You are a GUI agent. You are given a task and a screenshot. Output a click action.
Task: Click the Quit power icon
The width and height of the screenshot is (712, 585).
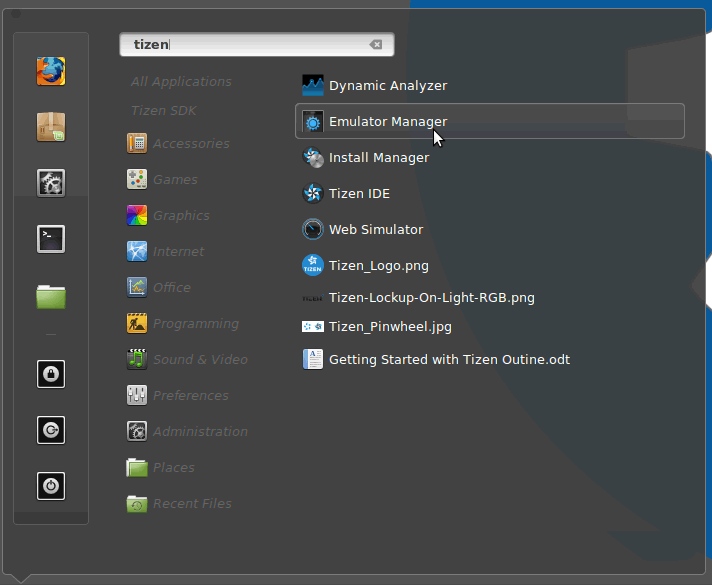tap(51, 486)
